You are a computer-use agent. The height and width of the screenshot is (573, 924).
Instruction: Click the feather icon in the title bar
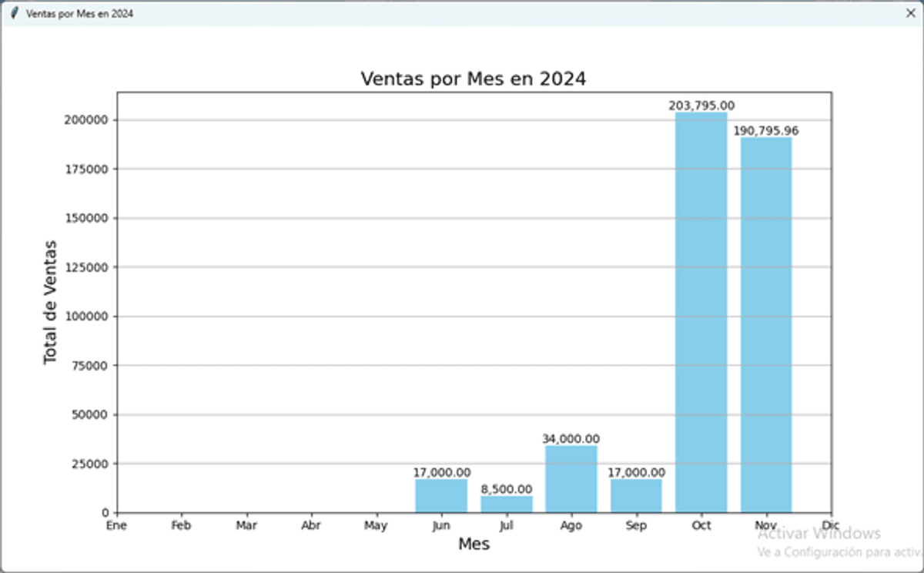pyautogui.click(x=14, y=13)
